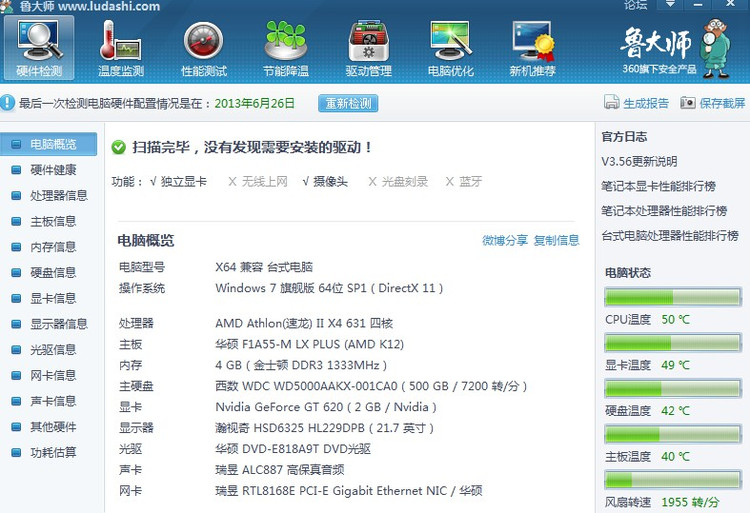This screenshot has height=513, width=750.
Task: Open the 硬件检测 hardware detection section
Action: click(39, 48)
